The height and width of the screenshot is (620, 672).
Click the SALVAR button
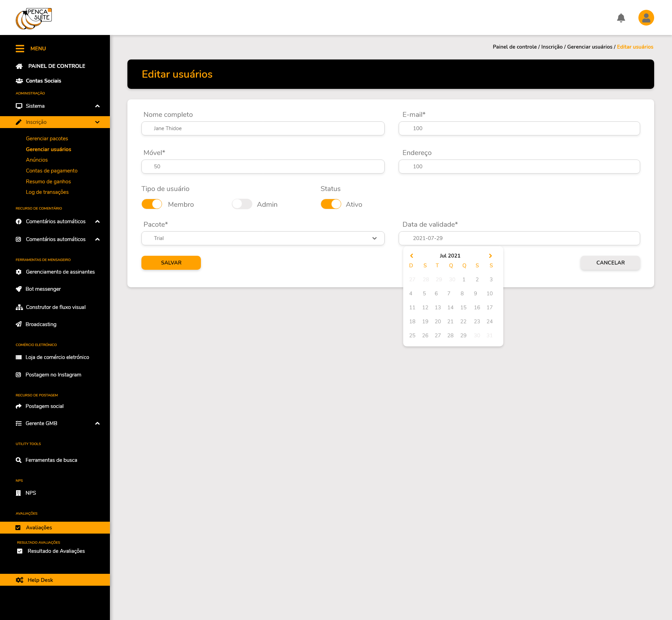171,263
